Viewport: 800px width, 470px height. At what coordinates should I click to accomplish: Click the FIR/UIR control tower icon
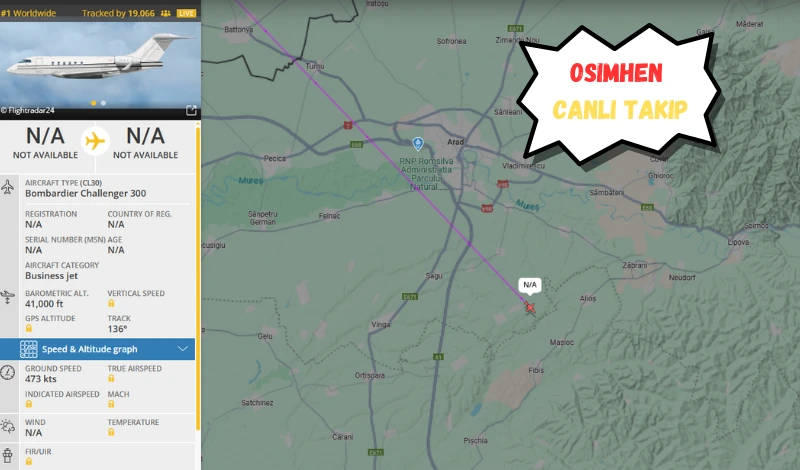click(x=8, y=456)
